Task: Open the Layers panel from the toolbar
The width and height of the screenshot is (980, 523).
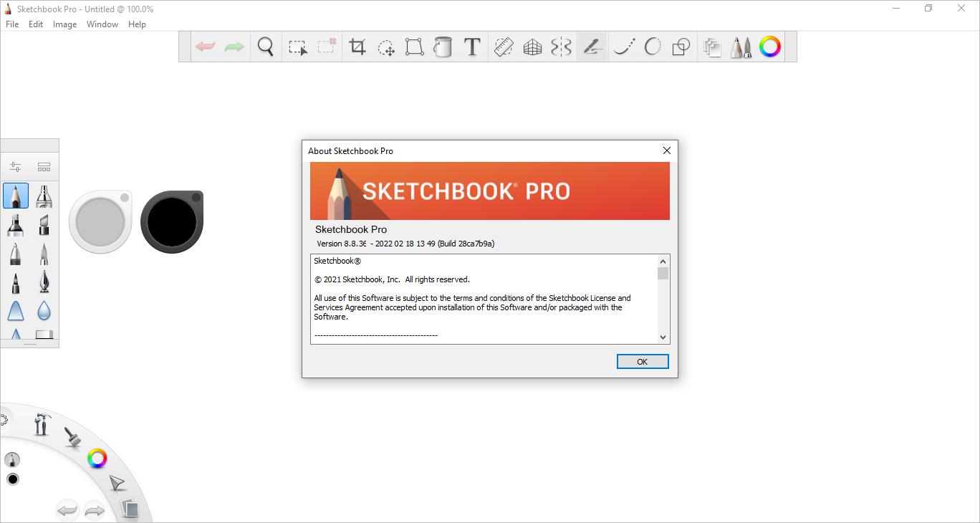Action: [x=712, y=47]
